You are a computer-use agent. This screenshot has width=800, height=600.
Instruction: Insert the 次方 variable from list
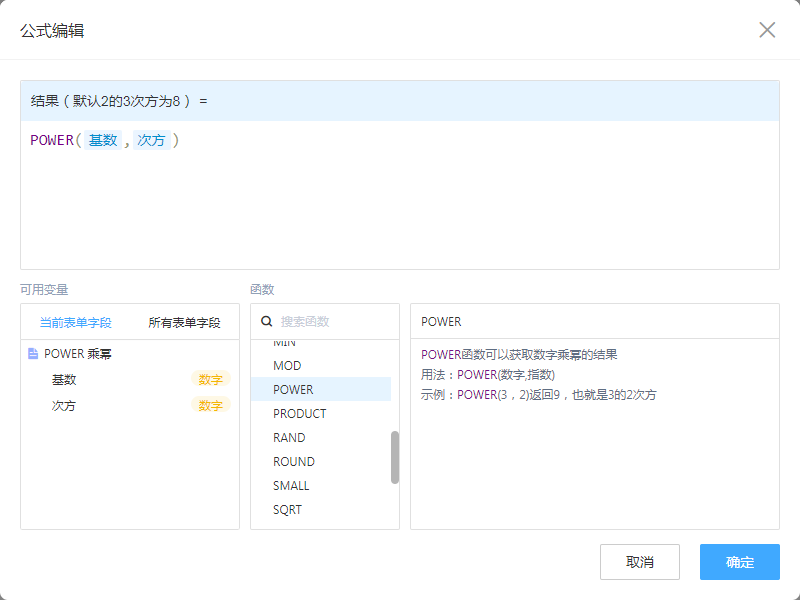64,406
